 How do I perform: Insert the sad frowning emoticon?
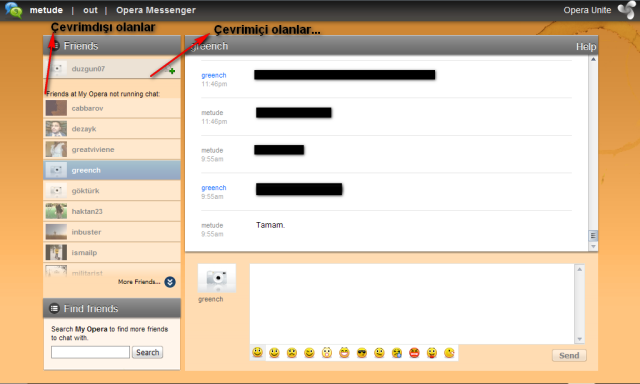(x=291, y=353)
